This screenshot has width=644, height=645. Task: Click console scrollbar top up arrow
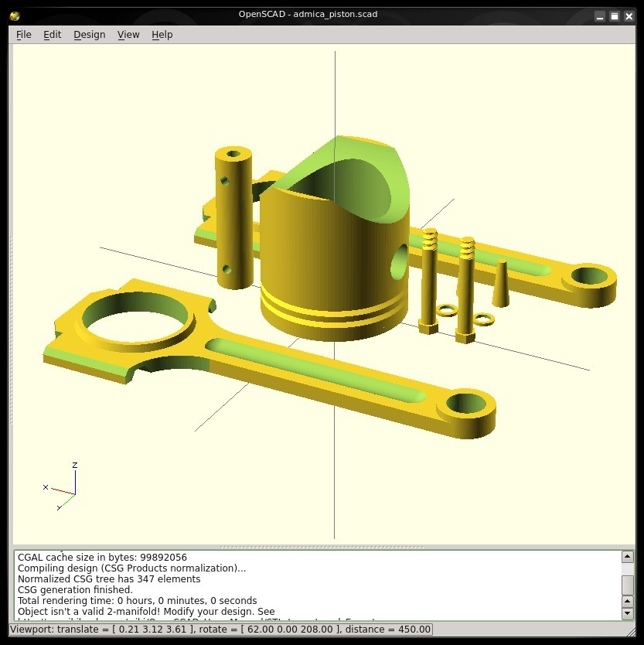[627, 557]
